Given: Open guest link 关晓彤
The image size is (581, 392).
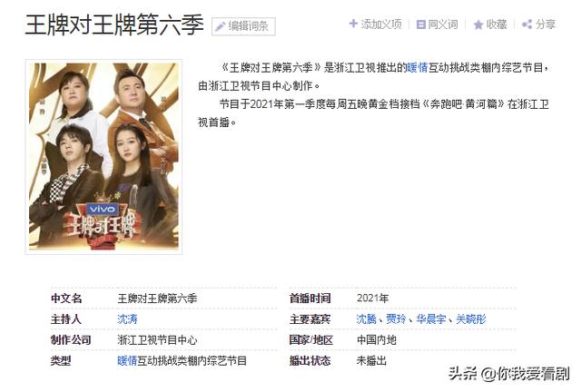Looking at the screenshot, I should [470, 319].
